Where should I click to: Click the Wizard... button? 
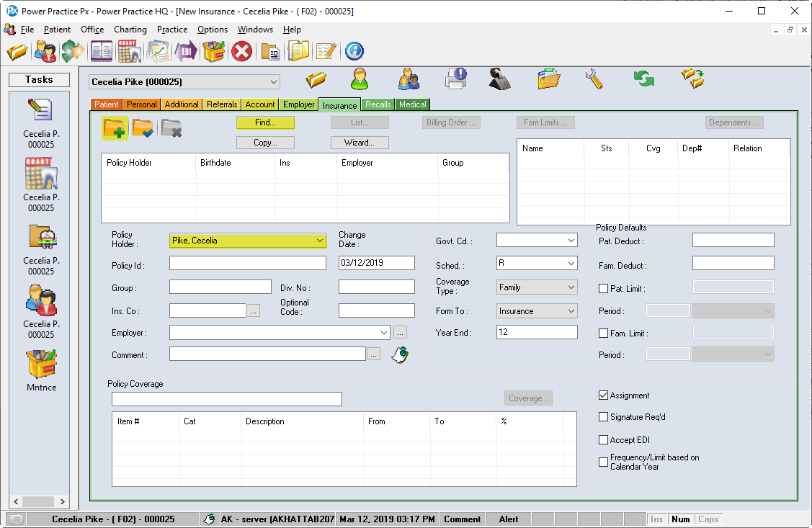click(360, 143)
